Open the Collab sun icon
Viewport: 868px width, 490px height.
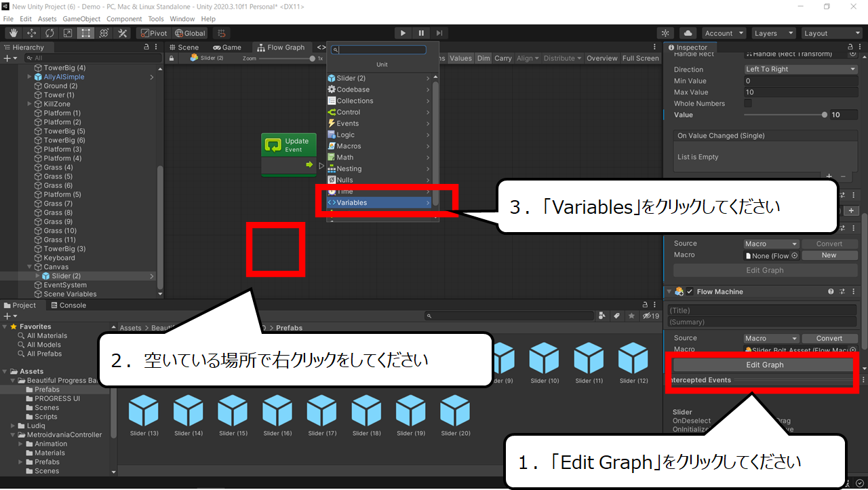click(x=666, y=33)
